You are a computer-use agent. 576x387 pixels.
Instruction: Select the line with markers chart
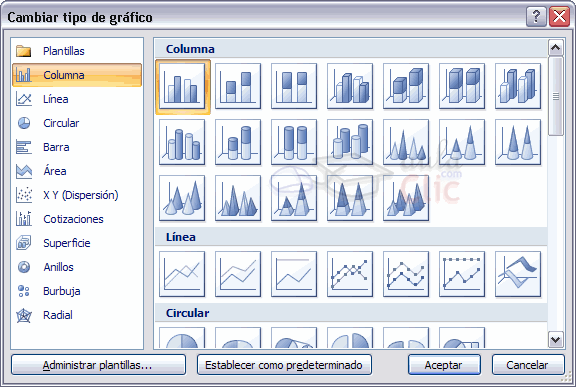click(x=350, y=274)
